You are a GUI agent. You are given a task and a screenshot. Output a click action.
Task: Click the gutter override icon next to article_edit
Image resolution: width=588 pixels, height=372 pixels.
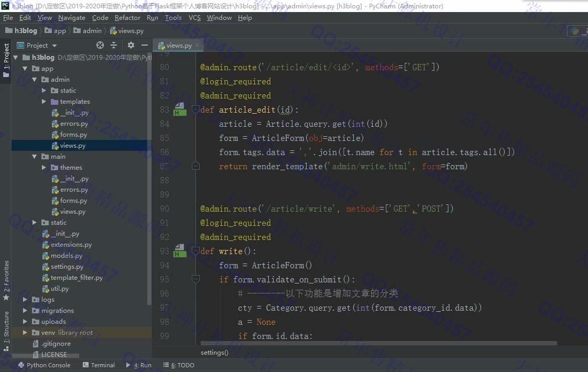pyautogui.click(x=180, y=109)
